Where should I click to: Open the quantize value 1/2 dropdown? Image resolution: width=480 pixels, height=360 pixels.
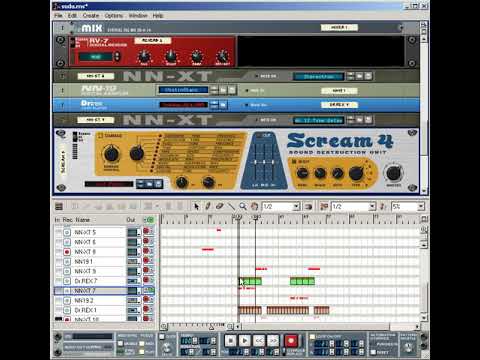coord(372,207)
